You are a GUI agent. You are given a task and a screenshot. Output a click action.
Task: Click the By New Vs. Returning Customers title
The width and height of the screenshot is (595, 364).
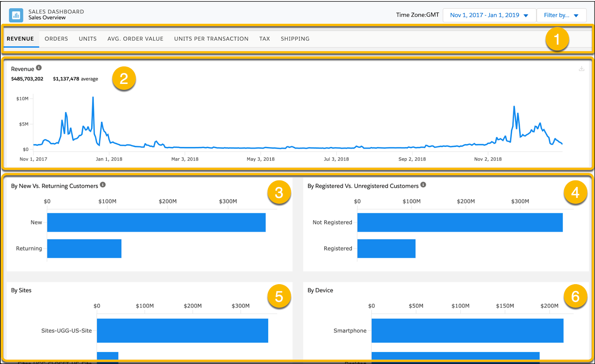(x=55, y=186)
